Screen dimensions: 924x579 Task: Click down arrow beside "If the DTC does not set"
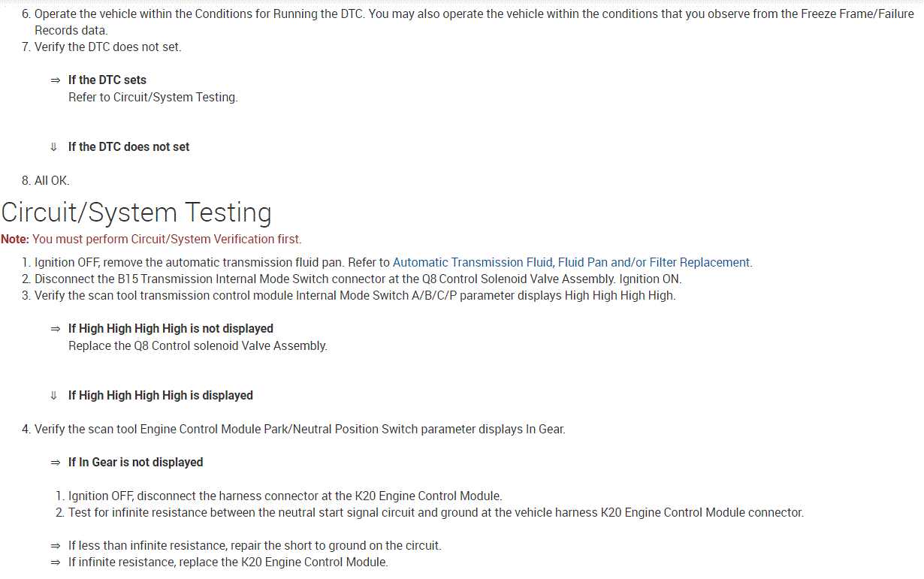click(54, 147)
